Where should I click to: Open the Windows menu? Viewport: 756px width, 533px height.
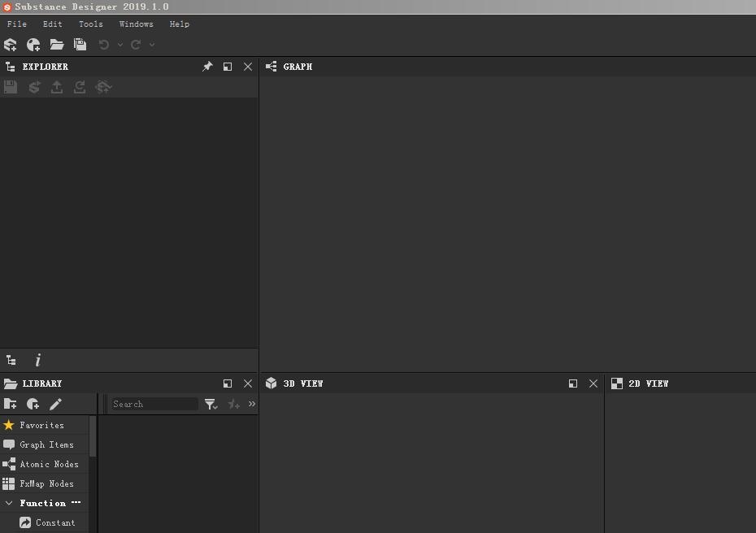136,24
